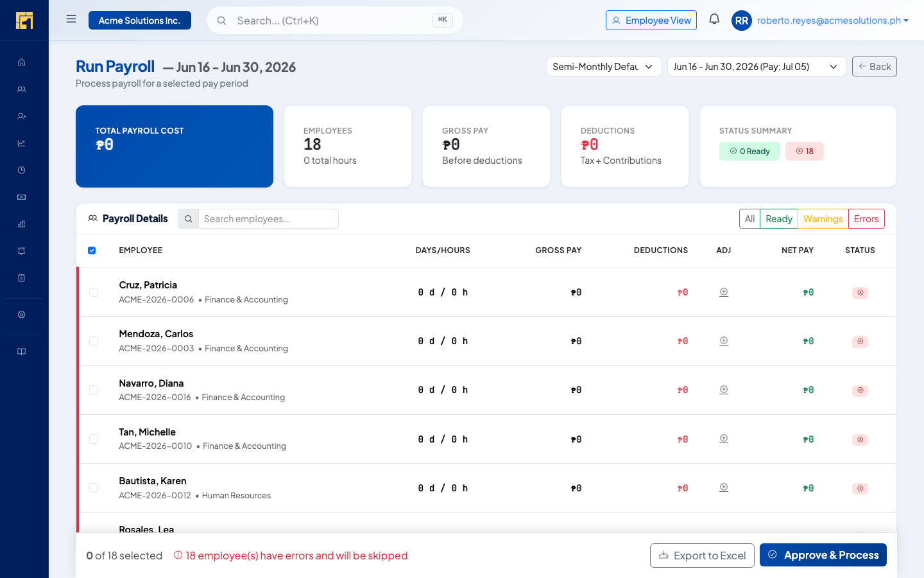Click the search magnifier beside Search employees
The image size is (924, 578).
(189, 219)
